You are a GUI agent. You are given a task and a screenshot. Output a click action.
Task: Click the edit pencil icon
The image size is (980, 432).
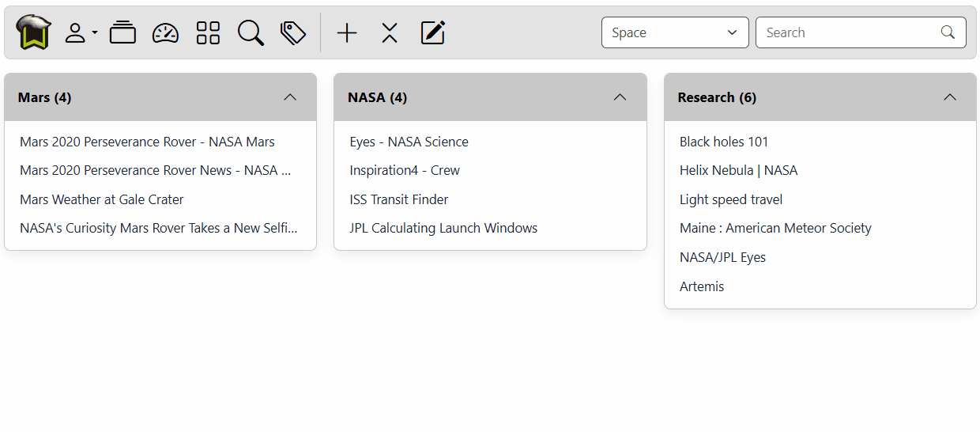pos(433,32)
